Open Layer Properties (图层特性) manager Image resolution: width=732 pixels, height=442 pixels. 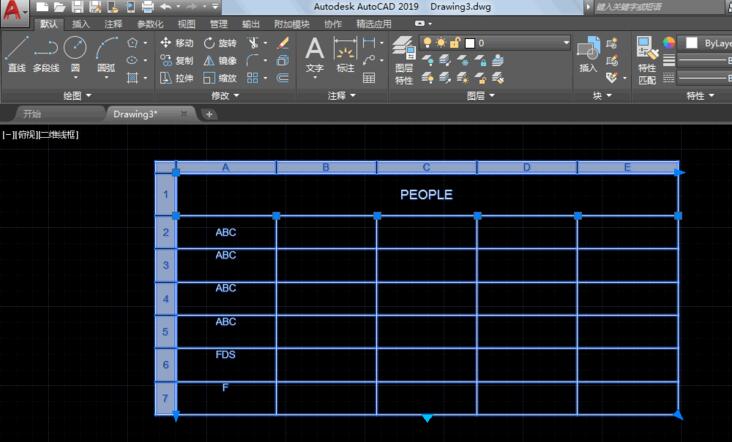click(x=404, y=61)
